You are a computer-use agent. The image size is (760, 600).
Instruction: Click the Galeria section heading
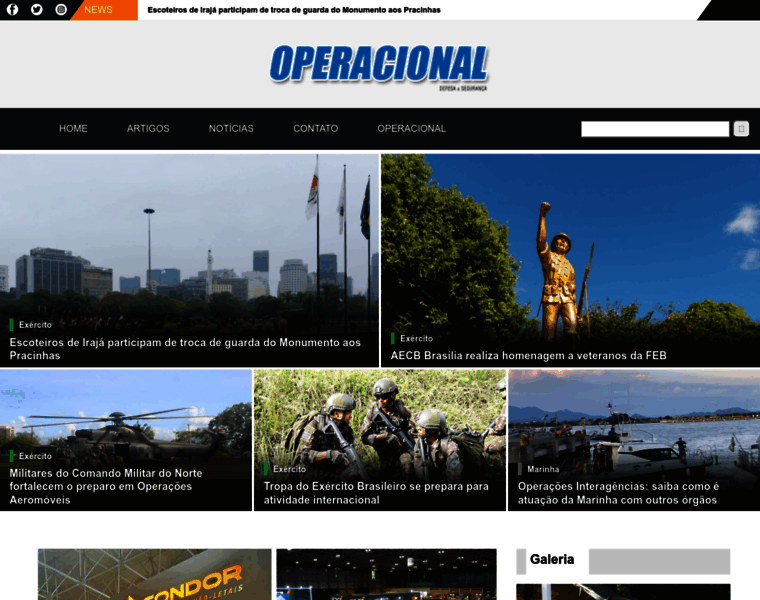tap(552, 560)
